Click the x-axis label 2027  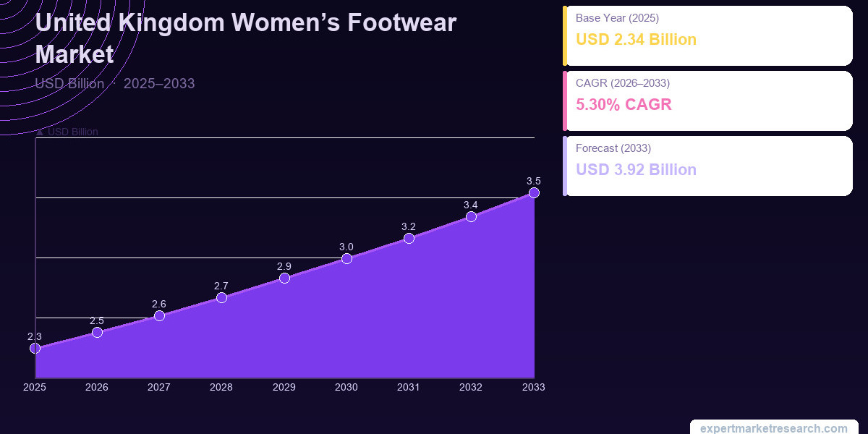pos(159,388)
